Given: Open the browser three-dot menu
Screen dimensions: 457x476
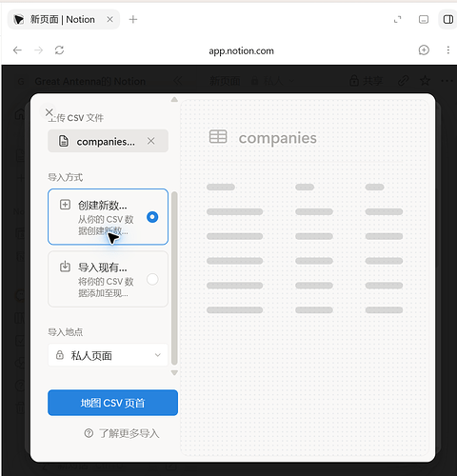Looking at the screenshot, I should click(448, 50).
